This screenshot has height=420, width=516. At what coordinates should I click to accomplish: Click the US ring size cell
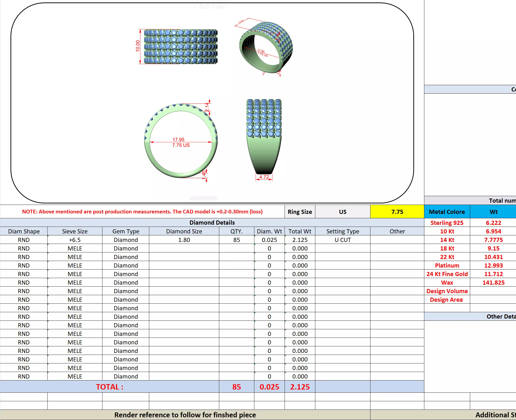click(342, 212)
